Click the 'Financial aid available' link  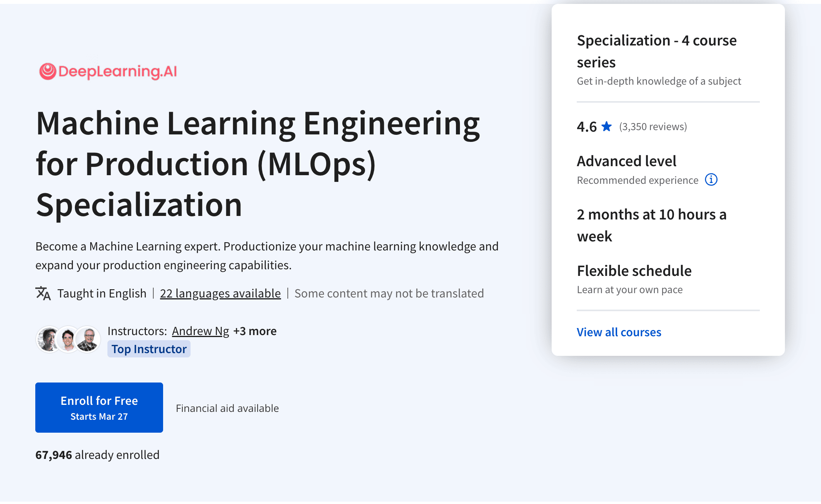click(227, 408)
